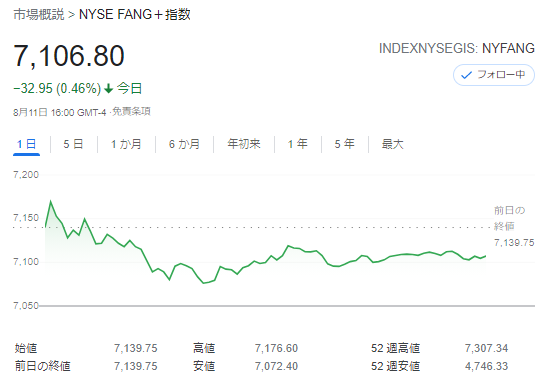Click the green down arrow icon

pyautogui.click(x=109, y=88)
